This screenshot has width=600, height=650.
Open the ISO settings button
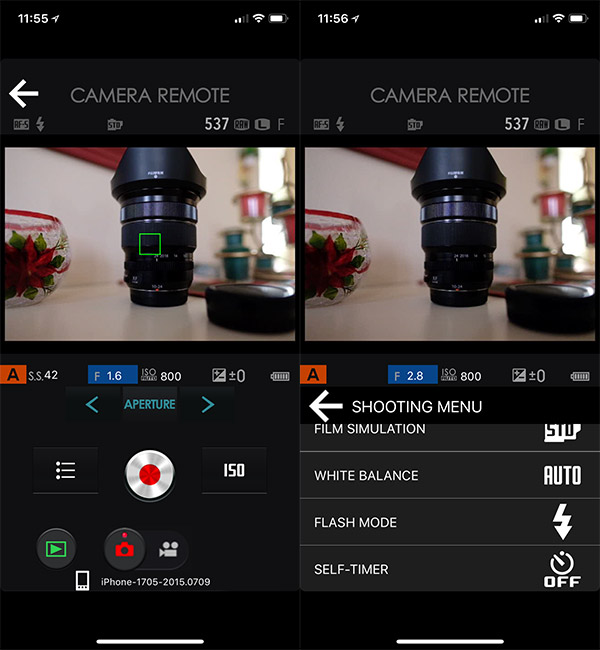coord(234,470)
